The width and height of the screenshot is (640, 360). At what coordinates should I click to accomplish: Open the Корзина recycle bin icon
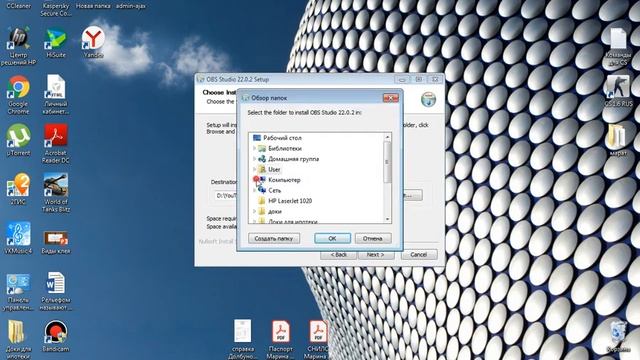(618, 333)
